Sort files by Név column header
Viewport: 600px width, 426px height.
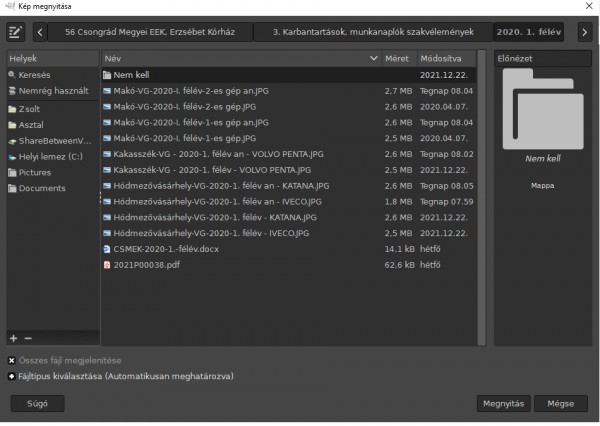click(x=241, y=59)
